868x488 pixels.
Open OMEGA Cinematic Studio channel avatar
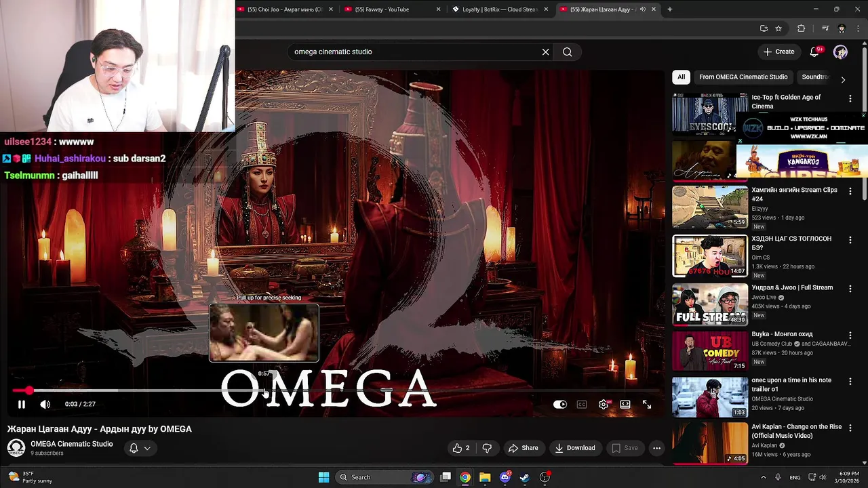pyautogui.click(x=16, y=448)
